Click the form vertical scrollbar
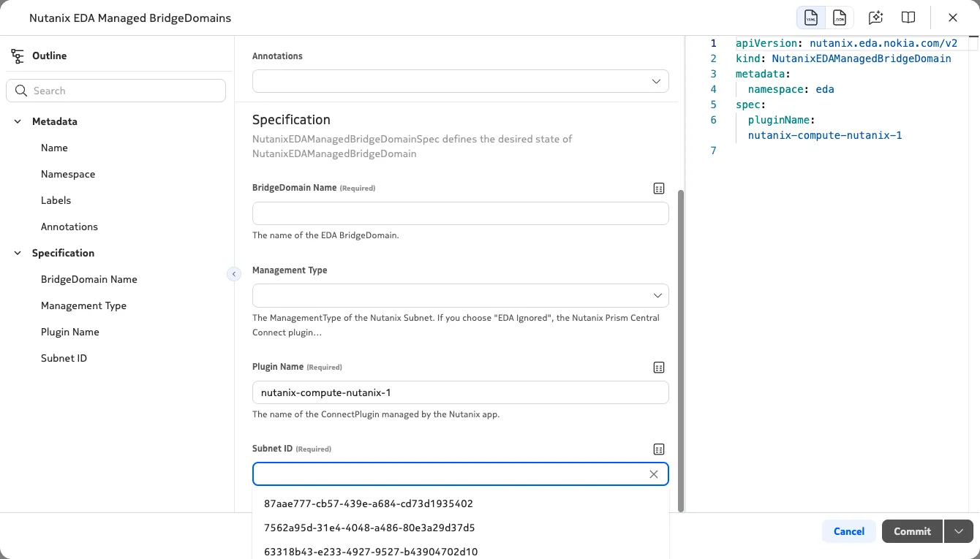This screenshot has width=980, height=559. coord(682,351)
